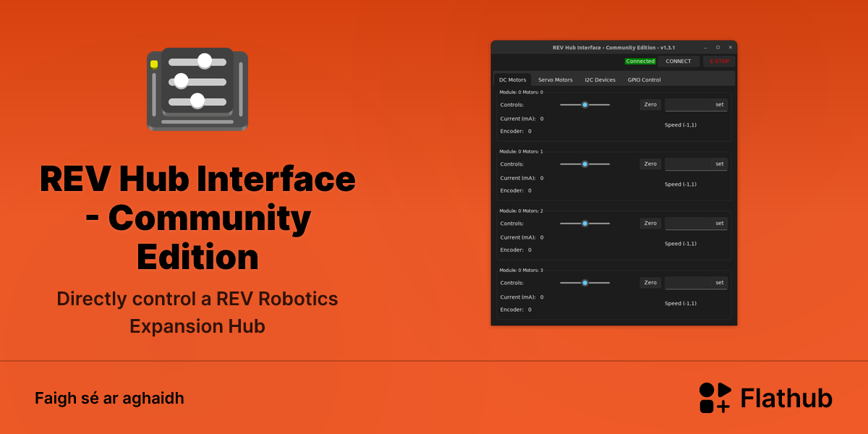The width and height of the screenshot is (868, 434).
Task: Zero the Motor 0 controls
Action: (650, 105)
